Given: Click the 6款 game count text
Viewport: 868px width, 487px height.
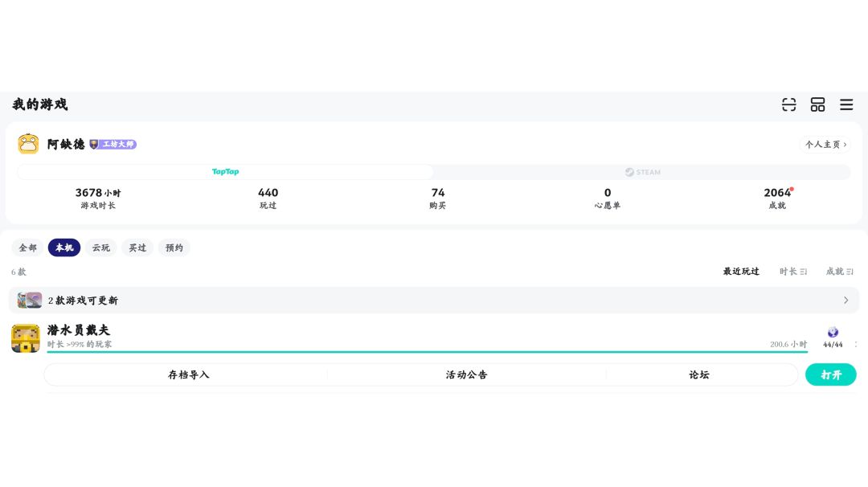Looking at the screenshot, I should [18, 272].
